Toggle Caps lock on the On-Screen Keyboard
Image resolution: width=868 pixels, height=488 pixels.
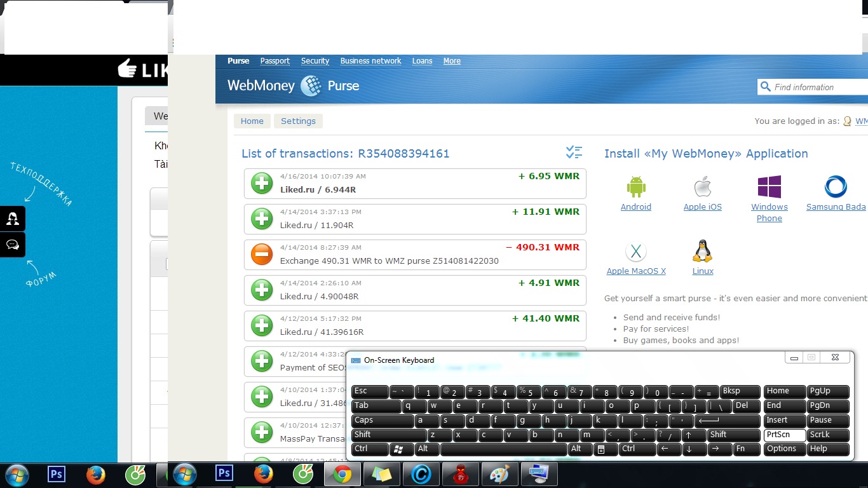coord(383,421)
